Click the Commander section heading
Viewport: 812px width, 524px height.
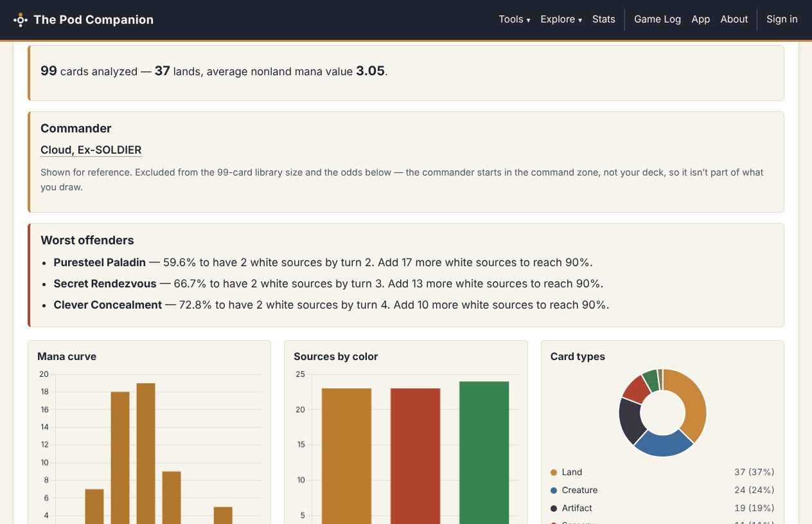point(76,129)
